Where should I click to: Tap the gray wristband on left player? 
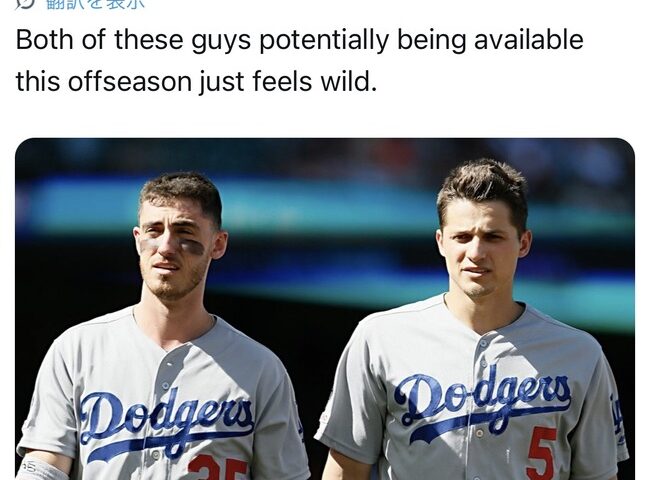(x=42, y=470)
